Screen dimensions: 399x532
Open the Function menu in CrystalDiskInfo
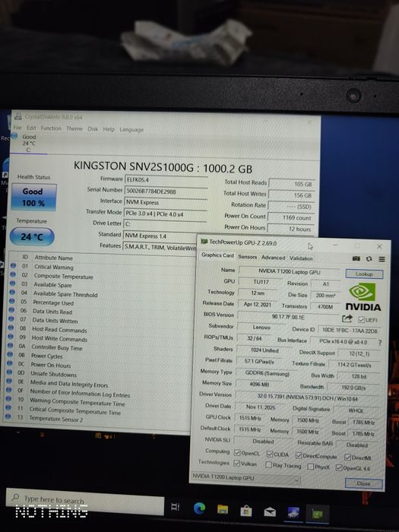point(51,128)
